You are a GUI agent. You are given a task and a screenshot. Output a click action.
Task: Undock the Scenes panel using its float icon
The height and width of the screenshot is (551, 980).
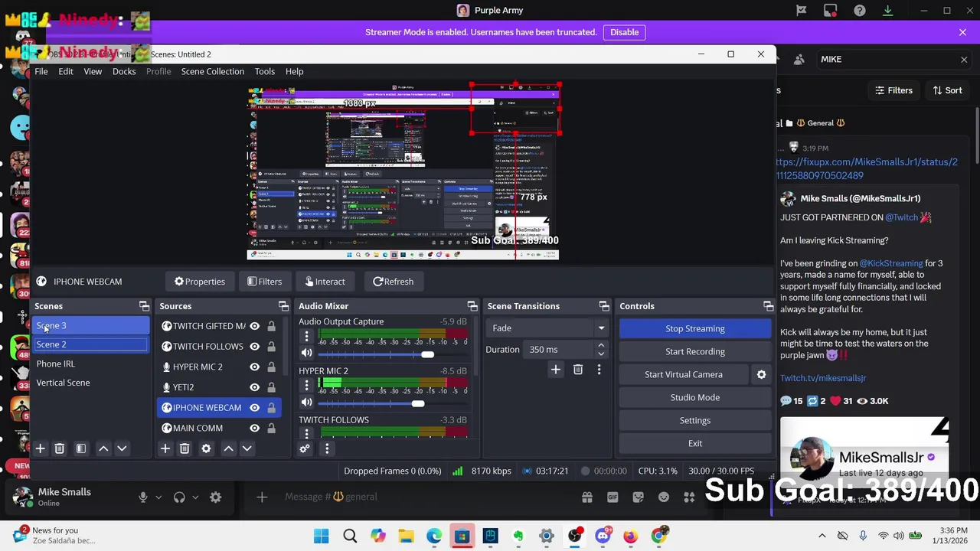144,306
